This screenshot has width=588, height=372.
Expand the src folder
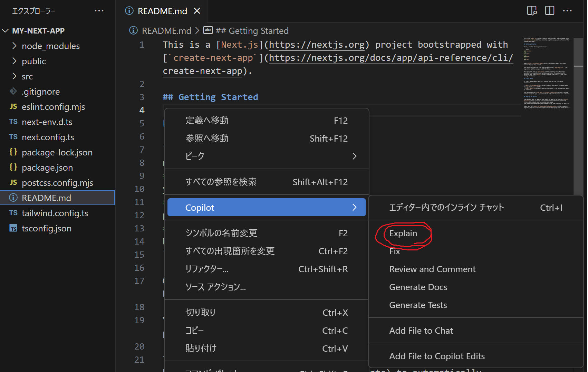(x=14, y=76)
